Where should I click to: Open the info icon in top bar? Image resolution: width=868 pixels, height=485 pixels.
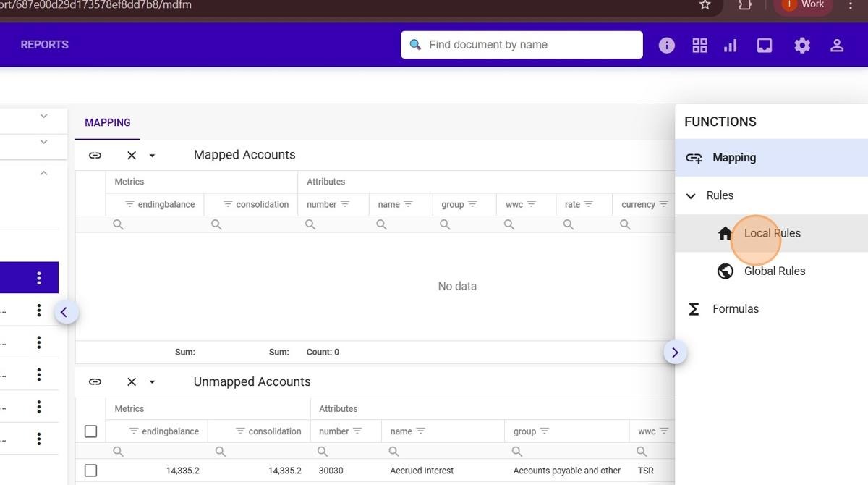(667, 46)
